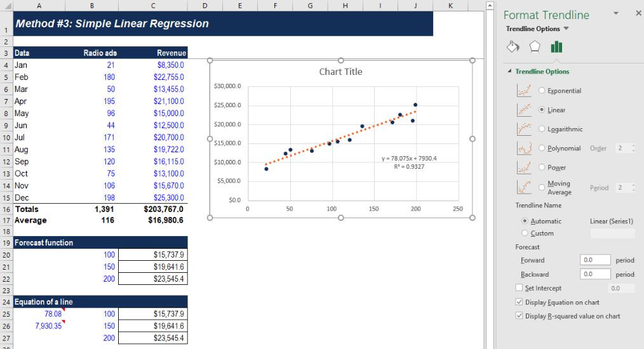
Task: Select the Chart Title text
Action: click(340, 72)
